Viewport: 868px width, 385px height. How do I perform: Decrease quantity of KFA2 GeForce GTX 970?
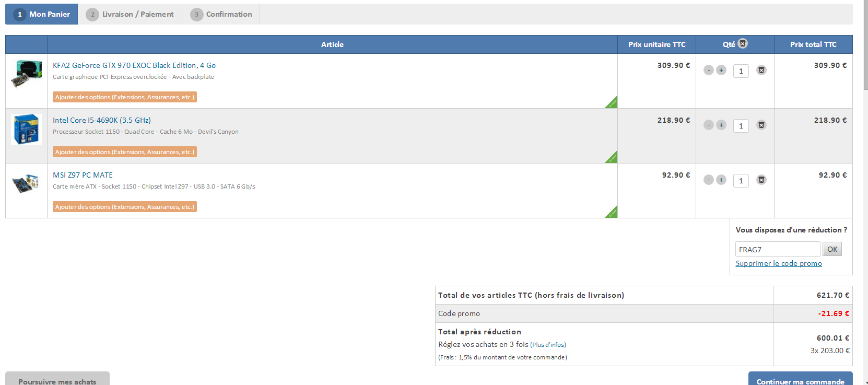[708, 70]
